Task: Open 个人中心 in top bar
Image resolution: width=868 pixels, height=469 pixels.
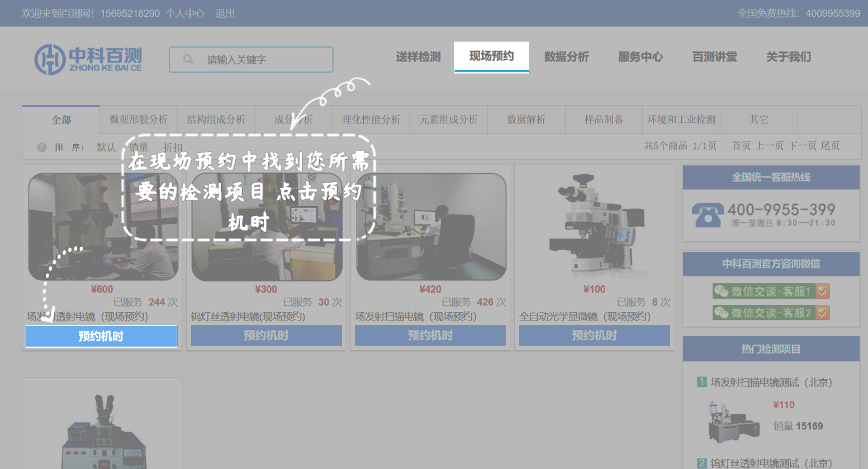Action: (x=185, y=13)
